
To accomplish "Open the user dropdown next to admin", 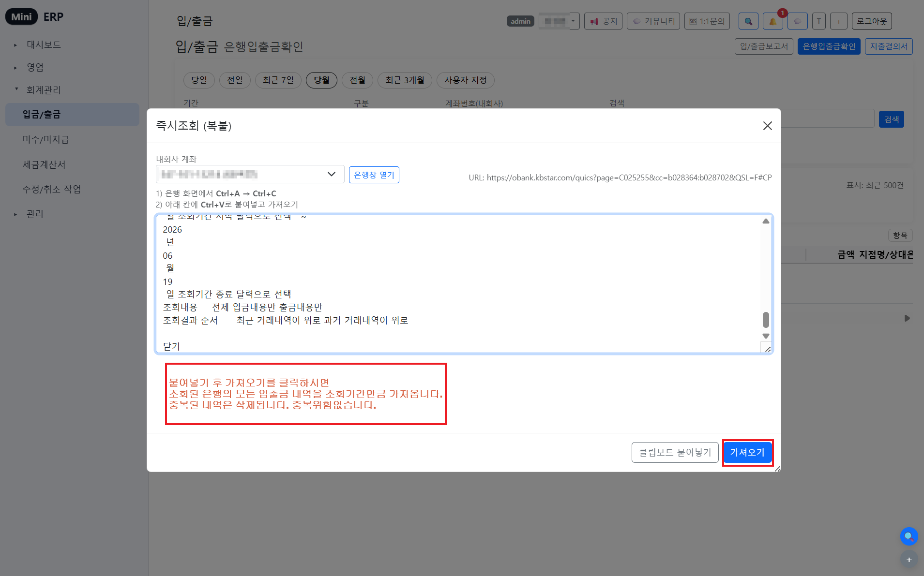I will [x=559, y=21].
